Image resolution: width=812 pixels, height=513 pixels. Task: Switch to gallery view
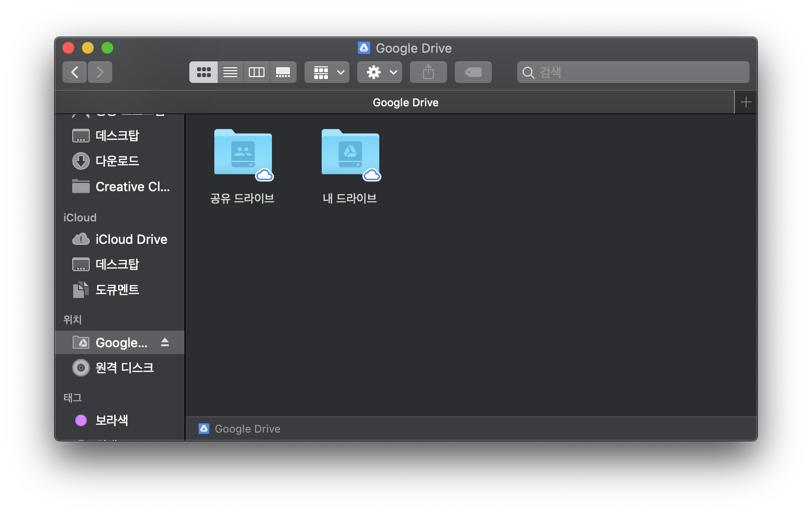283,72
